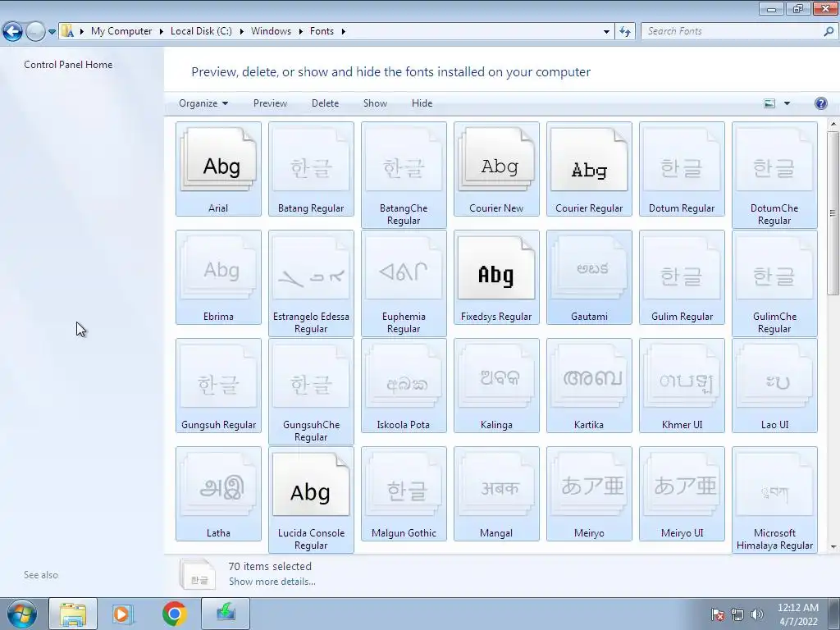Screen dimensions: 840x630
Task: Click the scrollbar down arrow
Action: [x=833, y=547]
